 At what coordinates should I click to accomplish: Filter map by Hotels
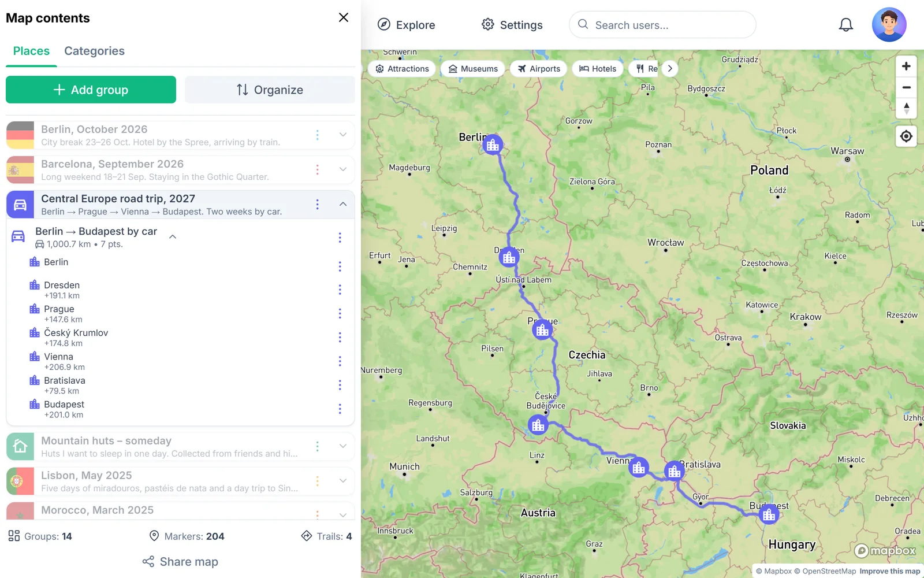click(x=598, y=68)
